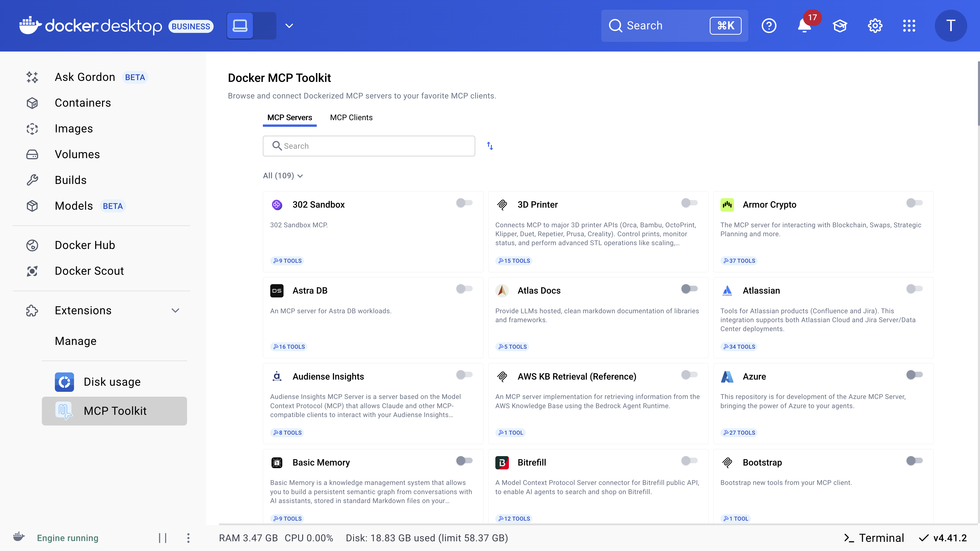The image size is (980, 551).
Task: Switch on the Atlassian server toggle
Action: click(x=915, y=289)
